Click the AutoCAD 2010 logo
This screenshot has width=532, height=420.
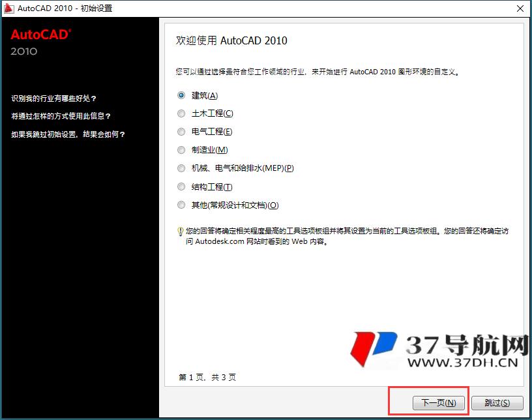[38, 42]
